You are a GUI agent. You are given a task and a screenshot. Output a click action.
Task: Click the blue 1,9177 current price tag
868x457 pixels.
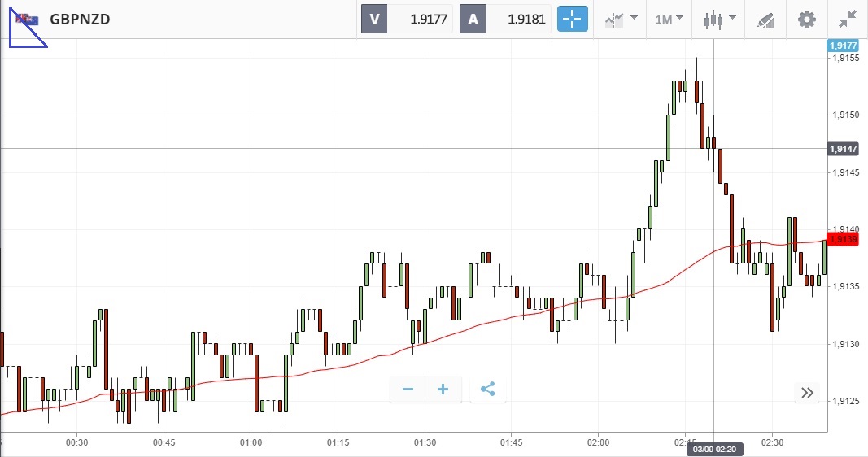(x=841, y=46)
